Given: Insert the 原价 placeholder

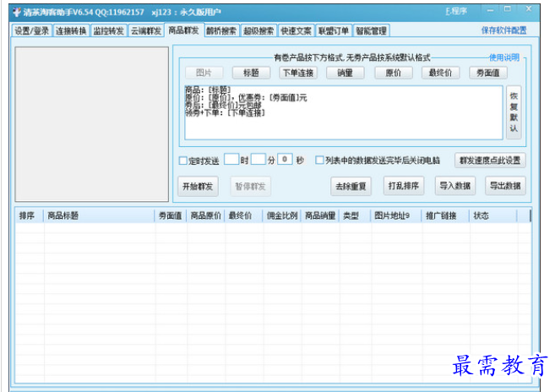Looking at the screenshot, I should click(394, 73).
